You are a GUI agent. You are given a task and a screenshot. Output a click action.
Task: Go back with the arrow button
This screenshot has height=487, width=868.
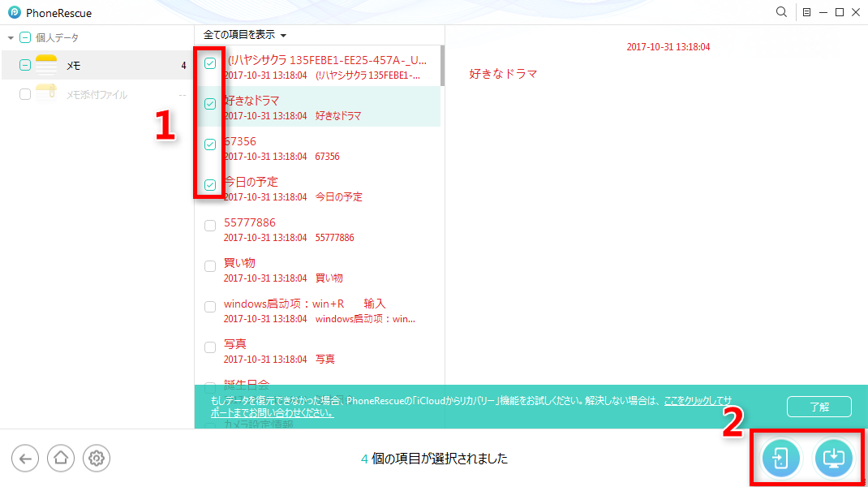click(x=25, y=459)
